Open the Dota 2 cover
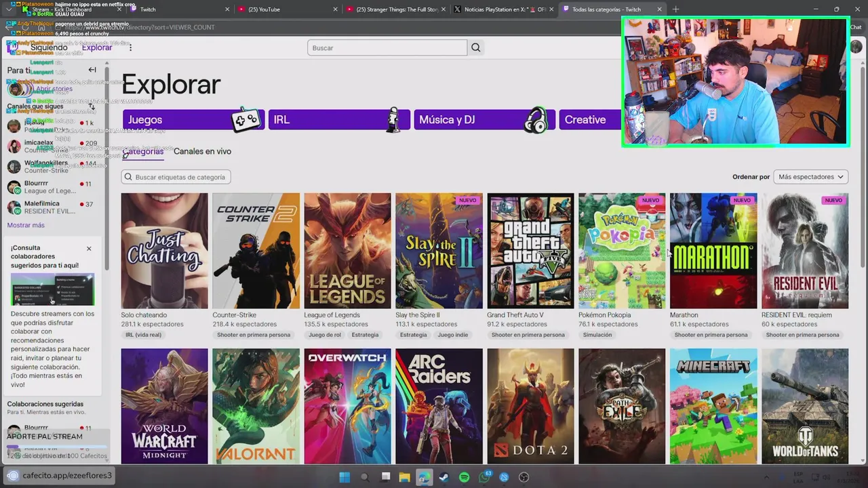 click(530, 406)
